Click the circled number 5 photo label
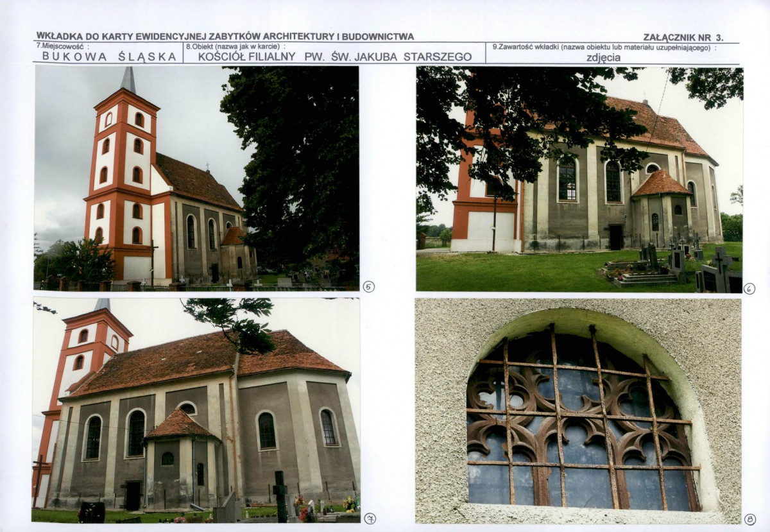 tap(368, 287)
